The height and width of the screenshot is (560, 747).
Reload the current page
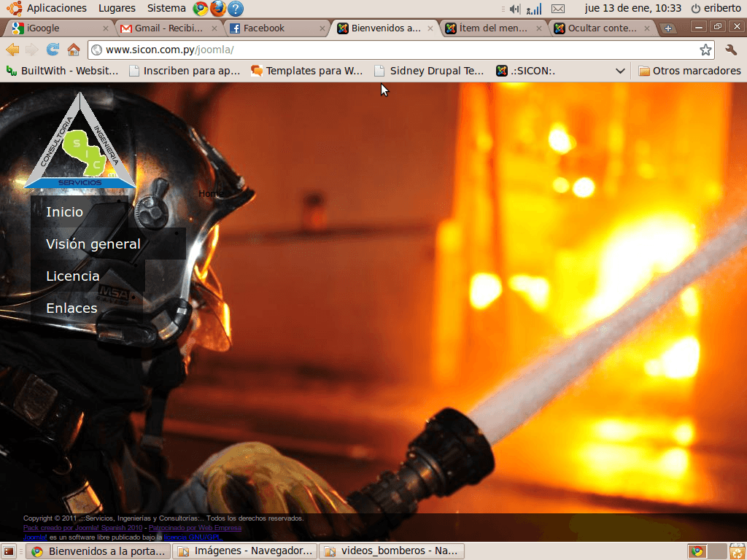click(53, 49)
